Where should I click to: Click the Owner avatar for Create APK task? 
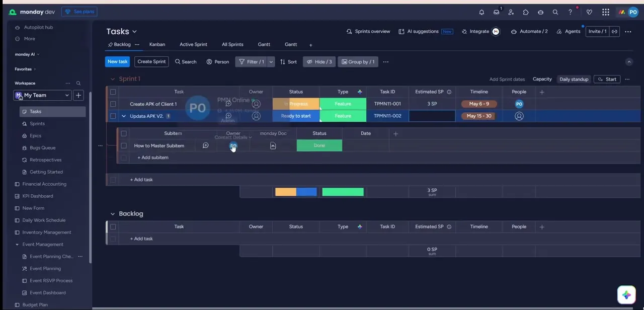256,104
